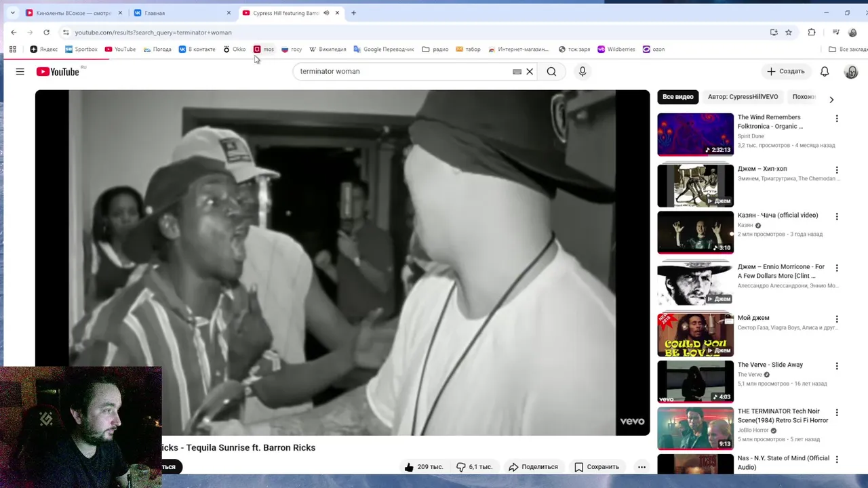Open the Sportbox bookmark
Viewport: 868px width, 488px height.
coord(81,49)
